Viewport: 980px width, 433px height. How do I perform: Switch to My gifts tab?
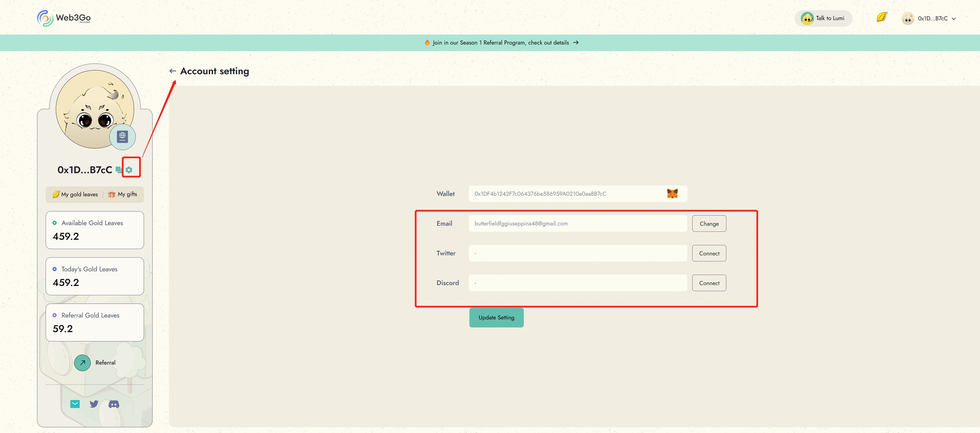click(x=123, y=195)
